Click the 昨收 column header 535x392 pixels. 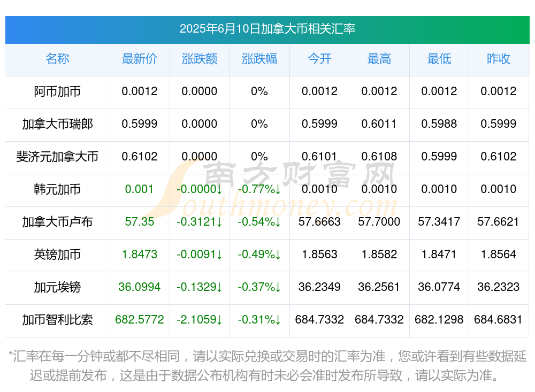coord(499,59)
